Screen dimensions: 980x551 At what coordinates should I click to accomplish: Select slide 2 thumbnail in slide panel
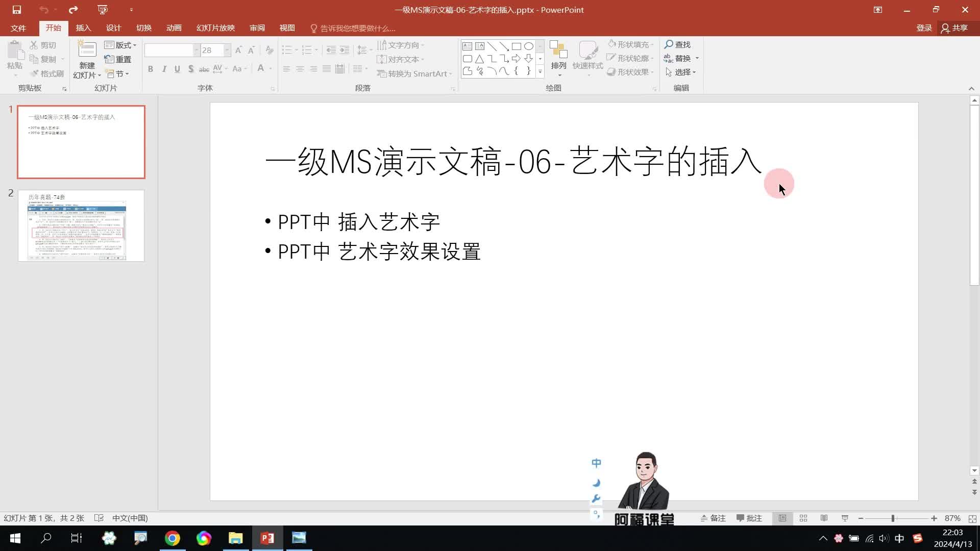81,226
